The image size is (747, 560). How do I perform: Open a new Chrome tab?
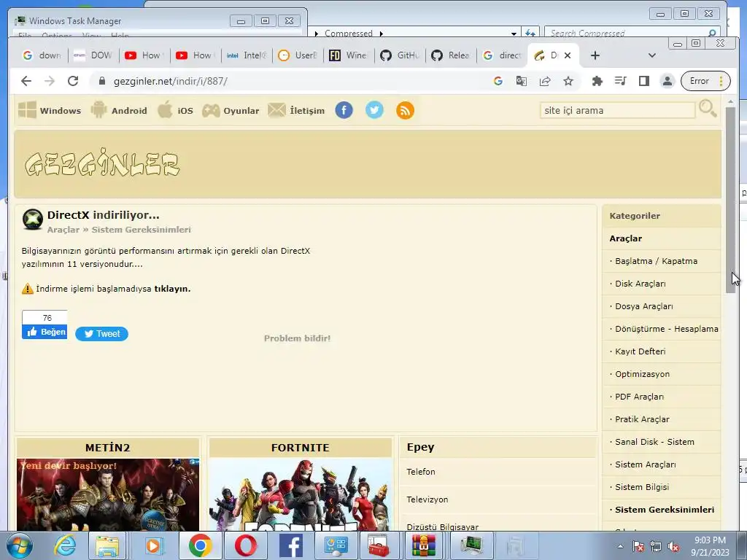(x=595, y=55)
